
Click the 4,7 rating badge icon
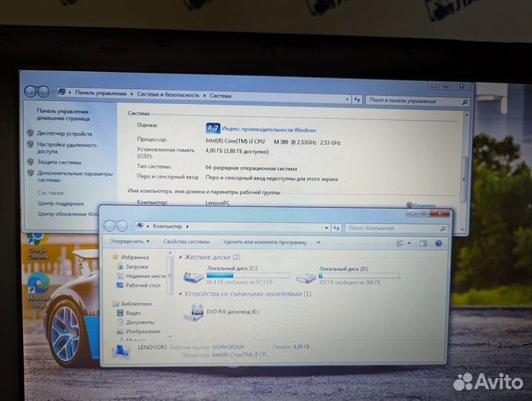point(213,128)
